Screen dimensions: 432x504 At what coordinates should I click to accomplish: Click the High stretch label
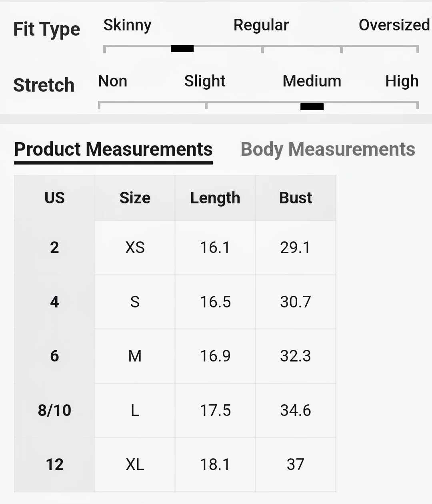402,81
